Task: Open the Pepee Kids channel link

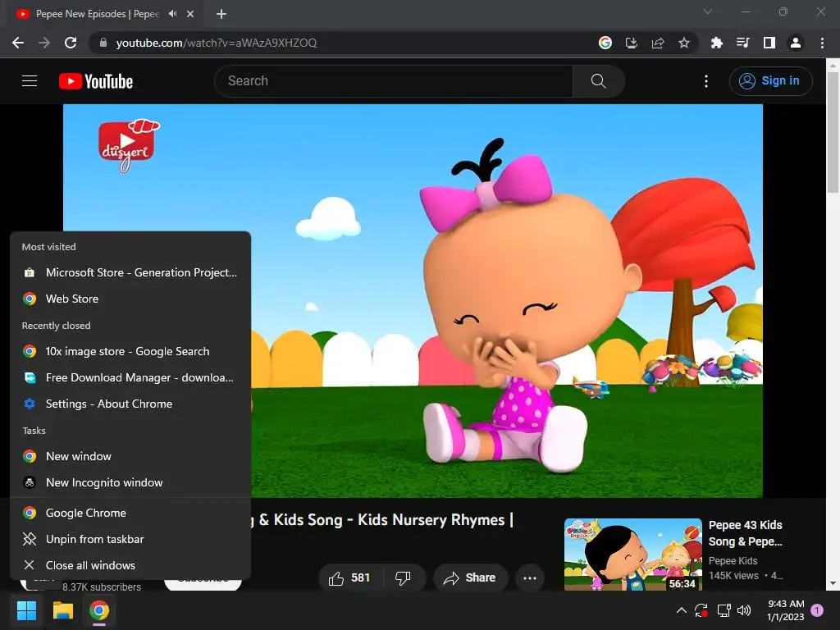Action: point(733,561)
